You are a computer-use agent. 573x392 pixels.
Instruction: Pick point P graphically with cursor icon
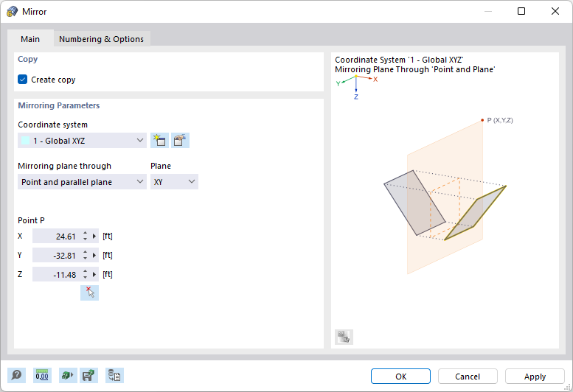(89, 293)
